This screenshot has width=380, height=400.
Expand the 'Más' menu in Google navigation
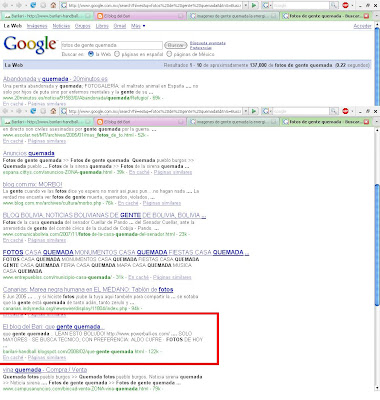(138, 26)
